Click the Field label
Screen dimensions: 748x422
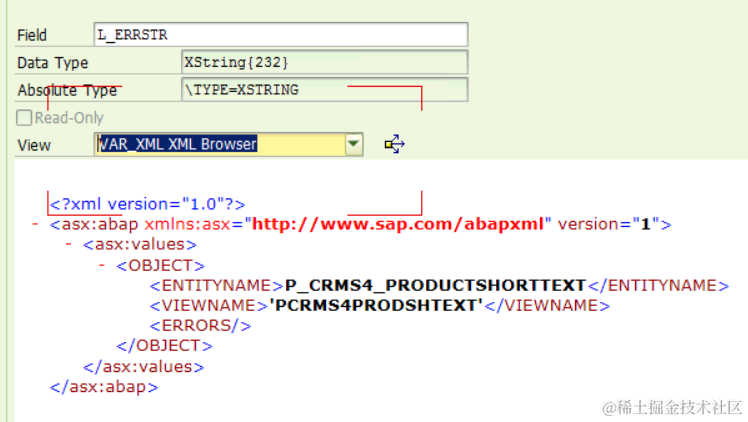coord(32,35)
